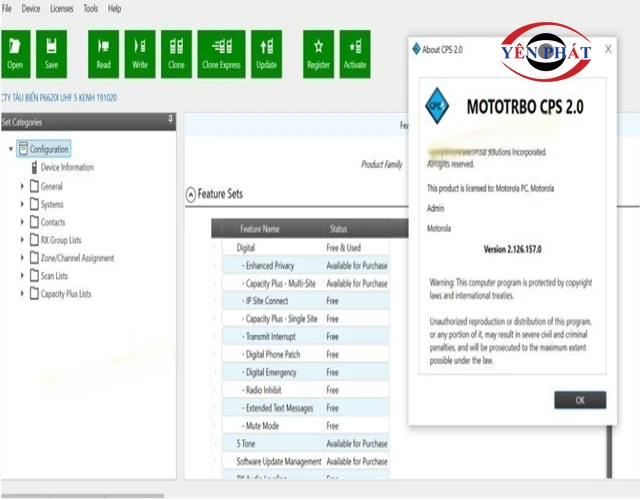Start Clone Express from the toolbar
Image resolution: width=640 pixels, height=500 pixels.
pos(221,54)
